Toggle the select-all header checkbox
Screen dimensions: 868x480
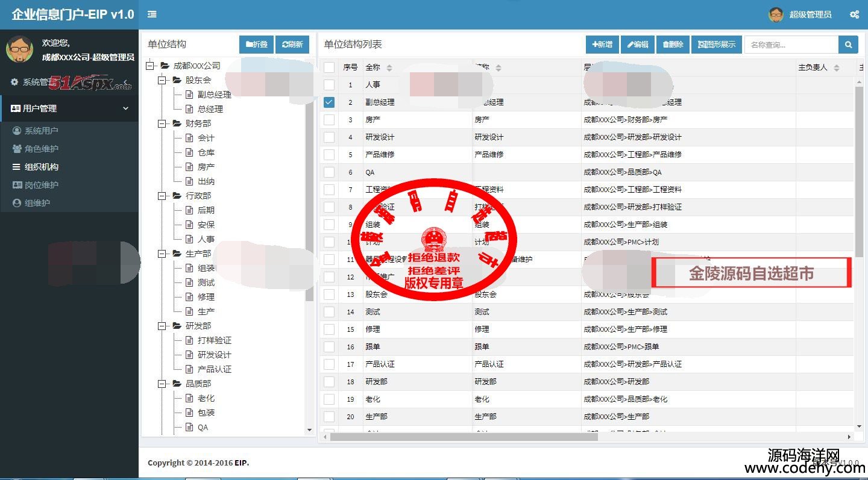click(x=329, y=67)
